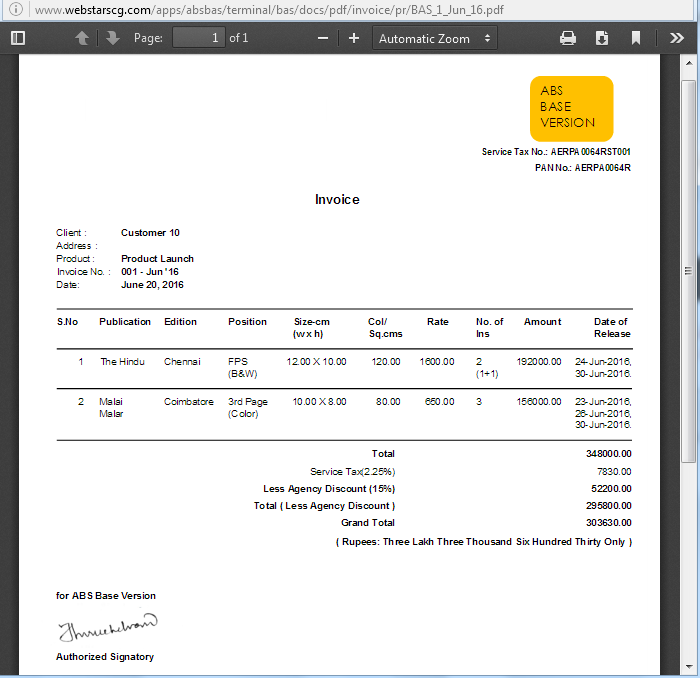Click invoice number '001 - Jun '16'
The width and height of the screenshot is (700, 678).
150,272
